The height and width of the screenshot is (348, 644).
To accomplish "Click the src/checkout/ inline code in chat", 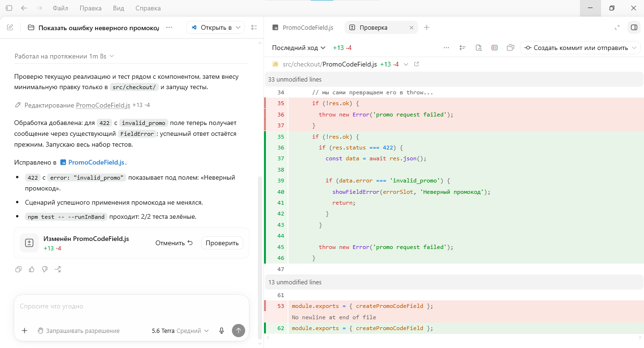I will [134, 87].
